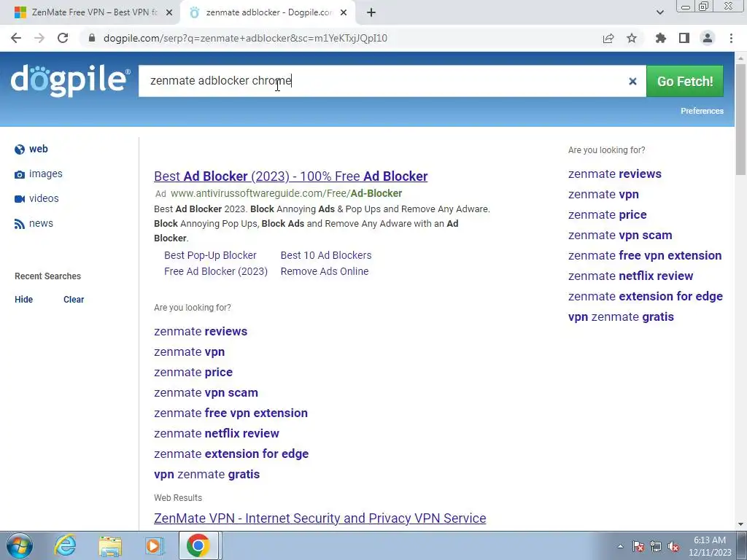Switch to the ZenMate Free VPN tab

94,12
